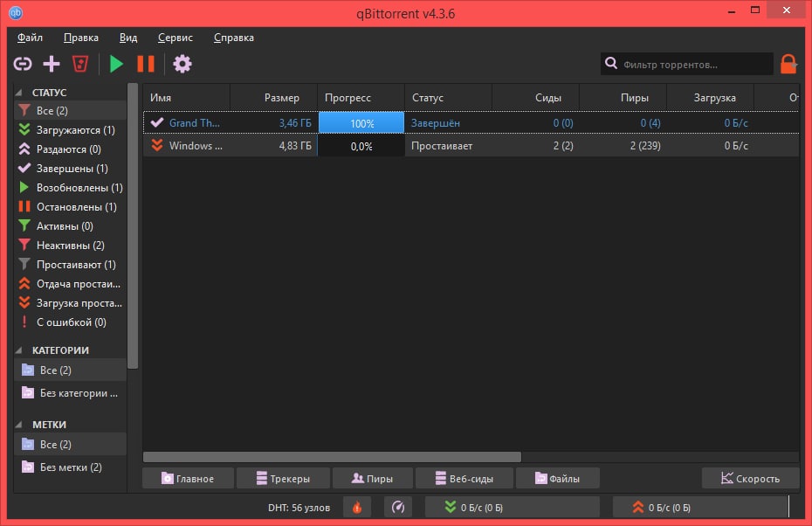Collapse the КАТЕГОРИИ section

pos(19,350)
